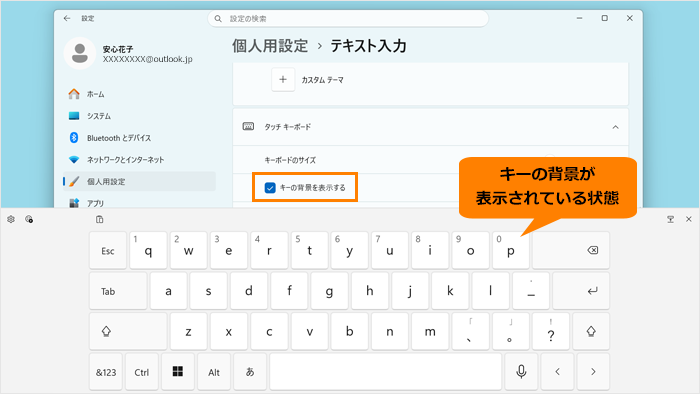Tap the Ctrl key
The image size is (700, 394).
142,372
